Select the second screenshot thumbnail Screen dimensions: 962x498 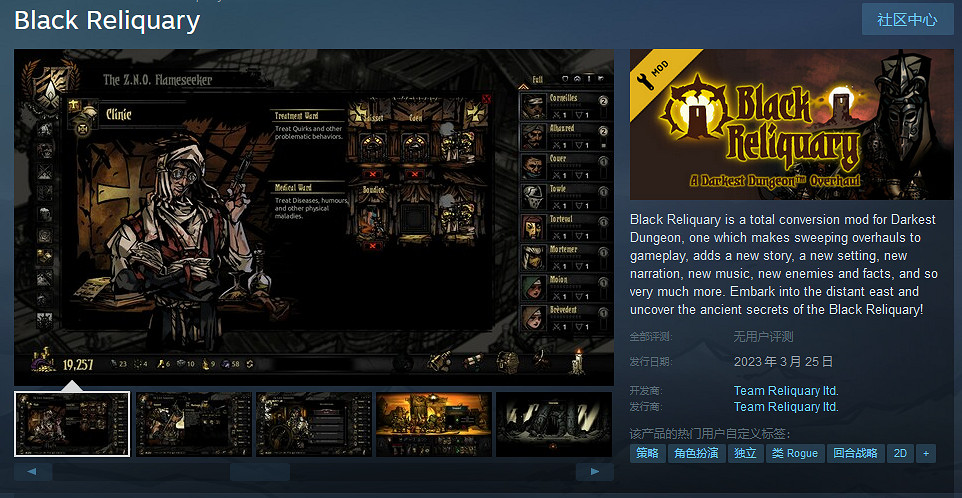(193, 424)
